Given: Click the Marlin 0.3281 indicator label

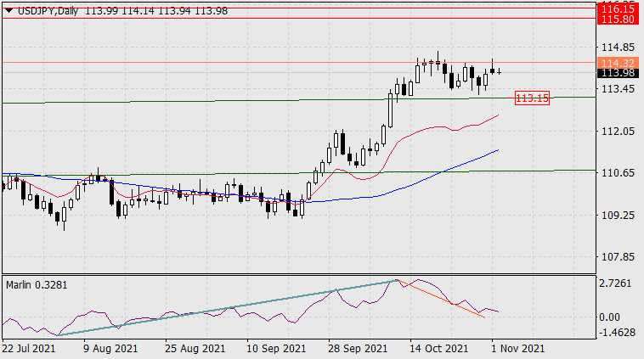Looking at the screenshot, I should pyautogui.click(x=37, y=284).
